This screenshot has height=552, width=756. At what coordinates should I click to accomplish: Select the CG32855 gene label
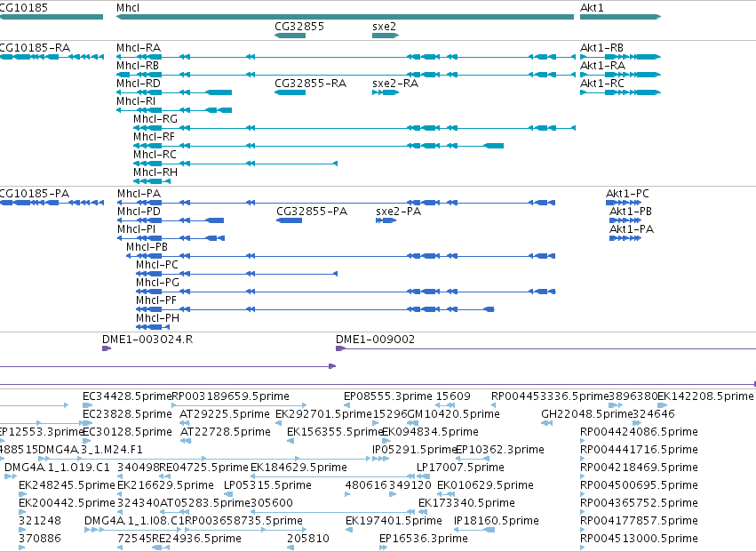pos(298,26)
